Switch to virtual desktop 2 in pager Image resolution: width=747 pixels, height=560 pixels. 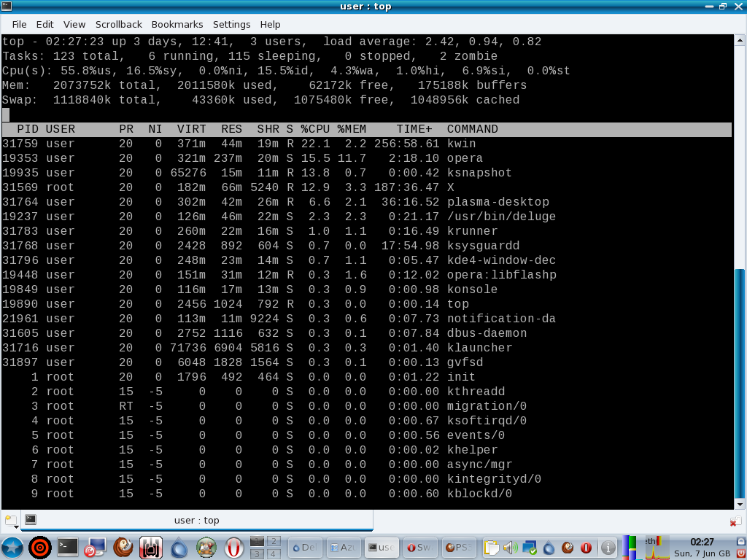[x=274, y=541]
